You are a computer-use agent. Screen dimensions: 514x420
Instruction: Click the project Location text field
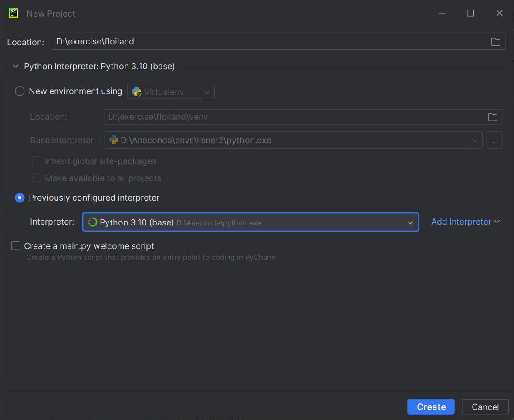[x=279, y=42]
